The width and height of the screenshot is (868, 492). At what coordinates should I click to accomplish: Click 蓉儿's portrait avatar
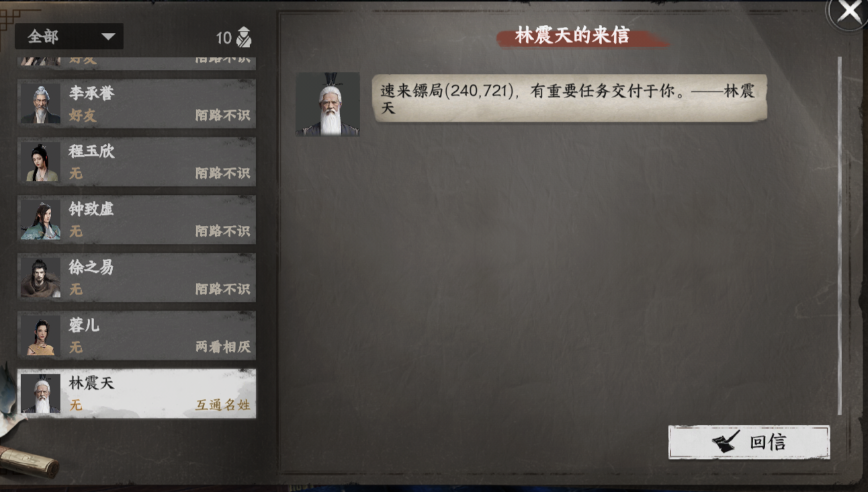pos(40,335)
